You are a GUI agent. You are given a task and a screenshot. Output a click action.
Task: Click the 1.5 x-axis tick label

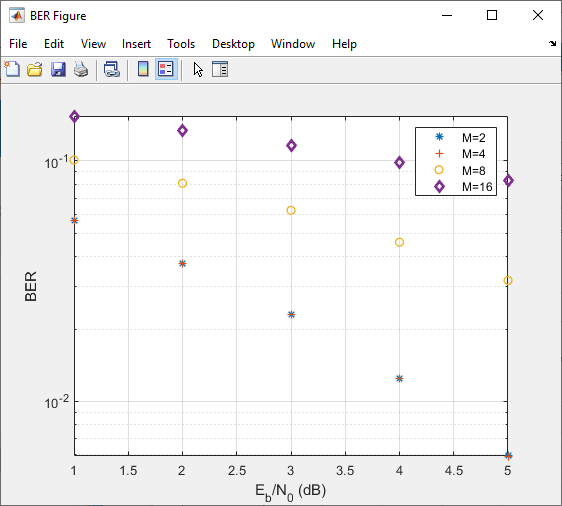coord(128,471)
